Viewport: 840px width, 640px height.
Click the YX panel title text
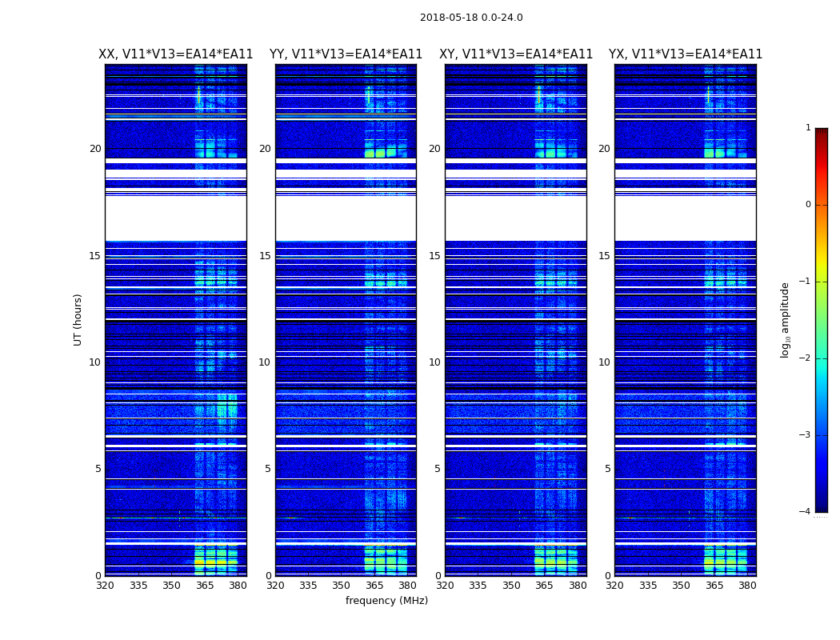coord(686,54)
